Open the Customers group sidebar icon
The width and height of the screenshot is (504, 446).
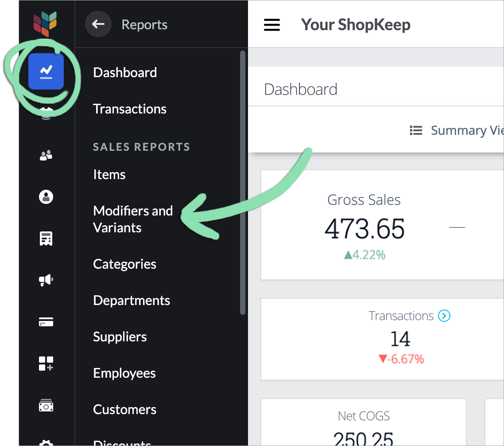point(46,156)
